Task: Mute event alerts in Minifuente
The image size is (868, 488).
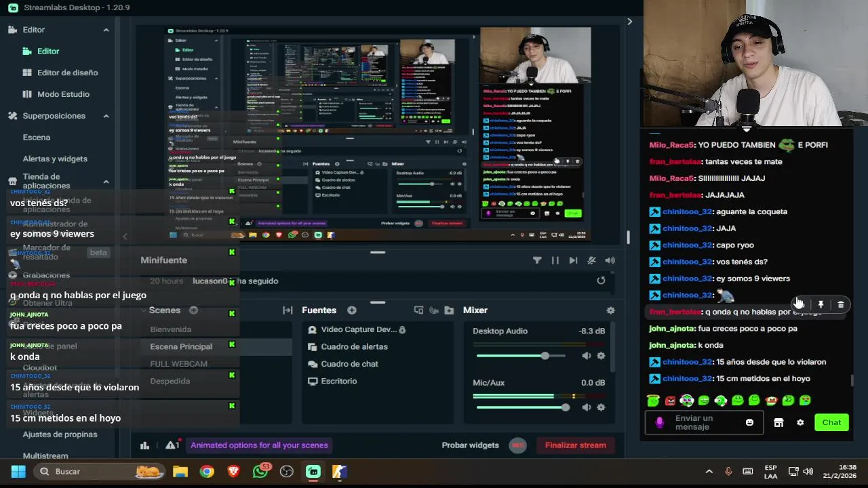Action: pos(591,260)
